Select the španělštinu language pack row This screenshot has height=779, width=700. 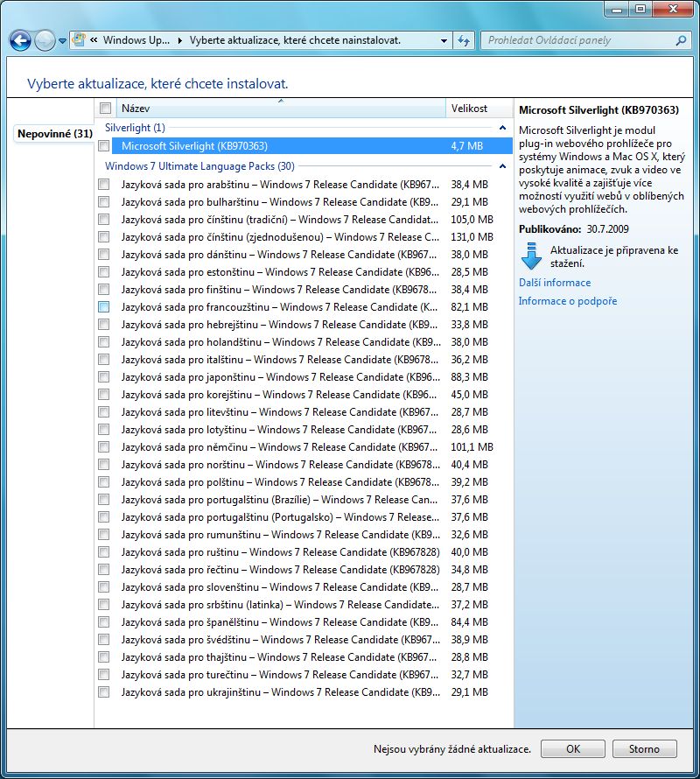[305, 622]
